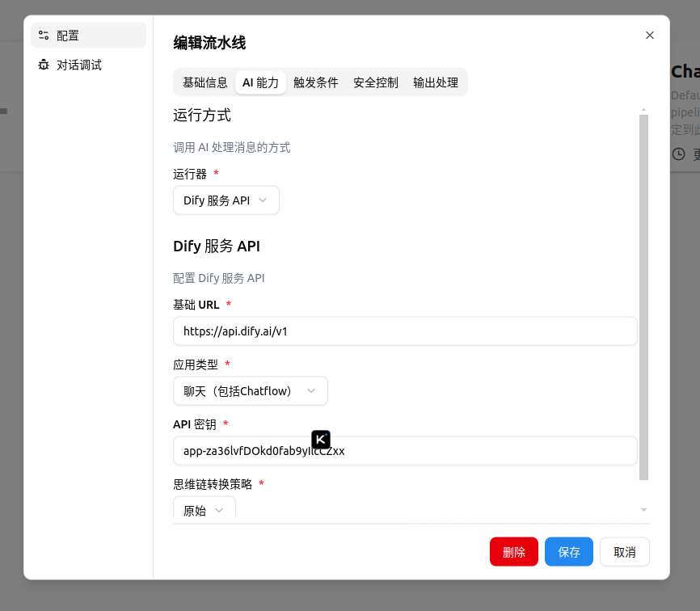The width and height of the screenshot is (700, 611).
Task: Click the scrollbar down arrow
Action: (x=643, y=510)
